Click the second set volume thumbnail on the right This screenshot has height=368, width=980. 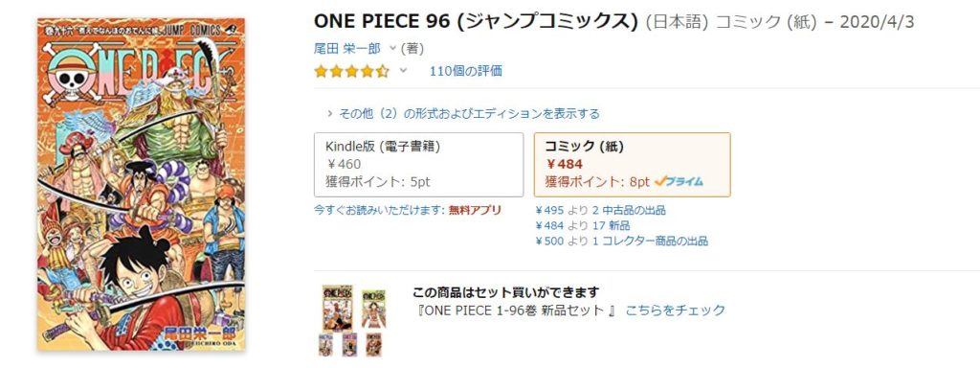pyautogui.click(x=374, y=309)
